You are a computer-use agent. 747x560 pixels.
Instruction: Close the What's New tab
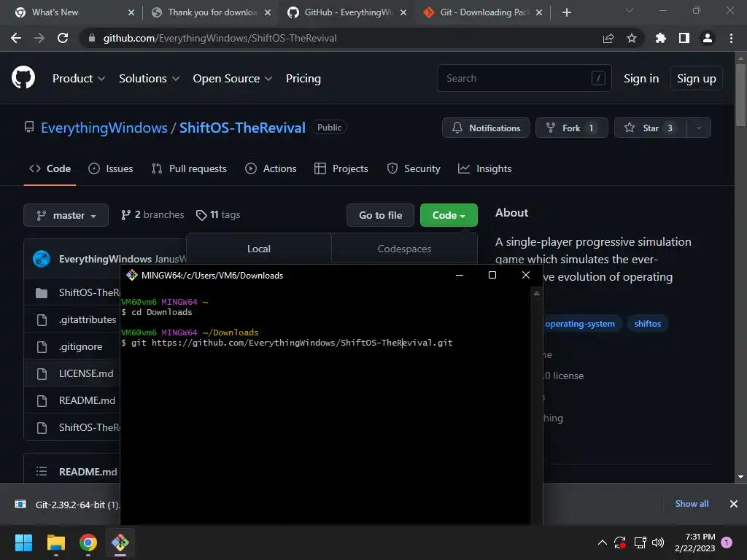pos(131,12)
